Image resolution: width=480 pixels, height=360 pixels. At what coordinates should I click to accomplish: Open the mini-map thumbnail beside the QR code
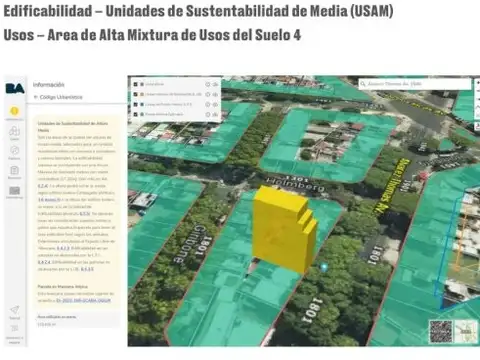point(466,331)
